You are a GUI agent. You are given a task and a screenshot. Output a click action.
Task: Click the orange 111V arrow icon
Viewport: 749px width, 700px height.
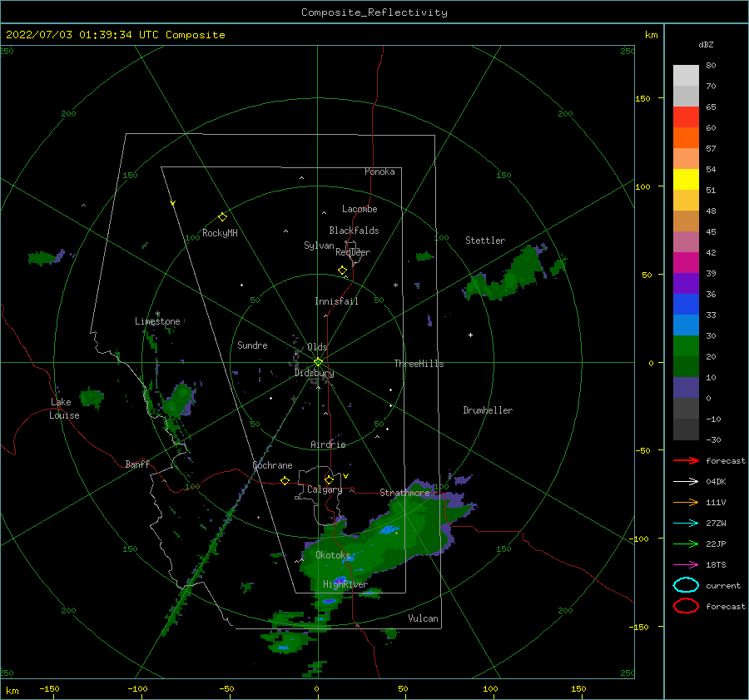[686, 502]
